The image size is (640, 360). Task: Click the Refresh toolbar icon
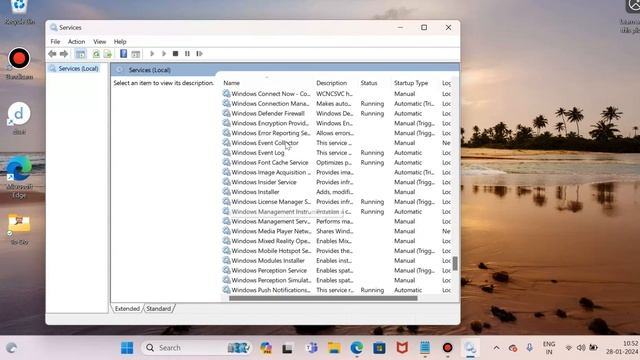pos(96,54)
